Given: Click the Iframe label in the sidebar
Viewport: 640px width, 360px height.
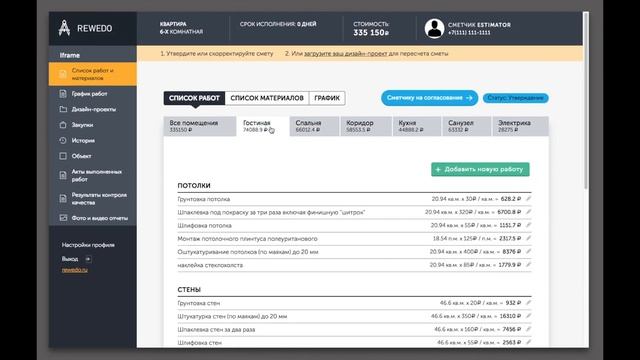Looking at the screenshot, I should click(70, 55).
